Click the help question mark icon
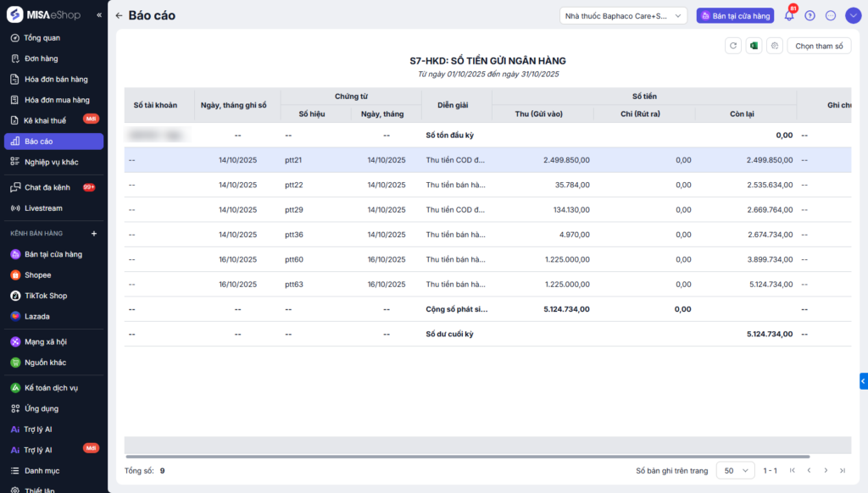868x493 pixels. (810, 15)
